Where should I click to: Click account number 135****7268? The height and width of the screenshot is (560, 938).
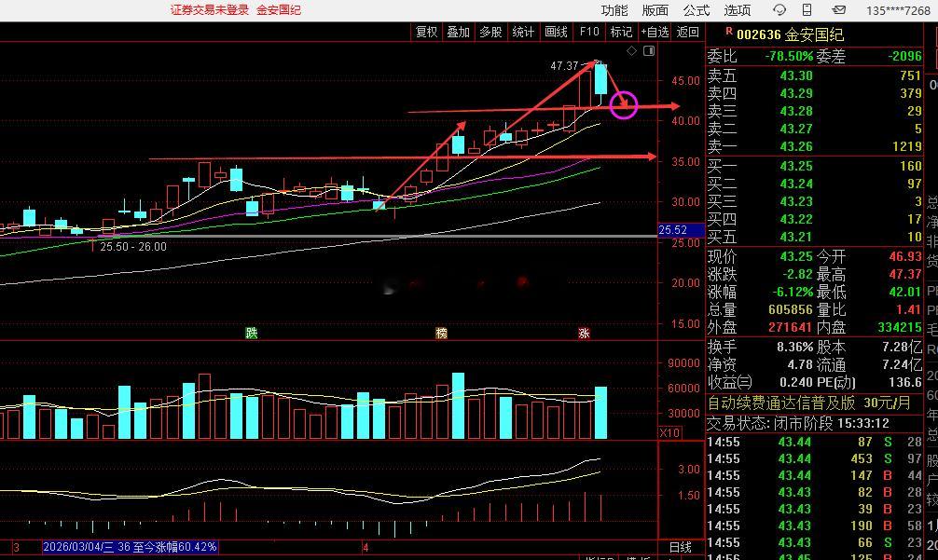click(898, 11)
